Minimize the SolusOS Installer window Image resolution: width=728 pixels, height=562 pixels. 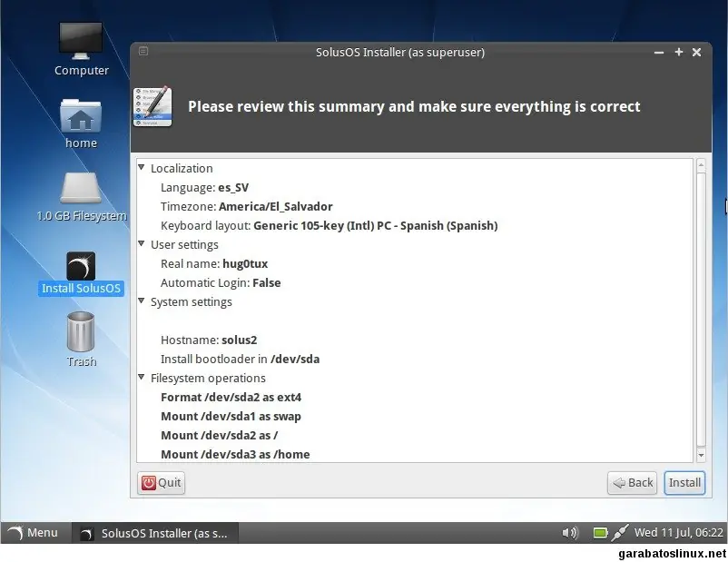pyautogui.click(x=659, y=53)
